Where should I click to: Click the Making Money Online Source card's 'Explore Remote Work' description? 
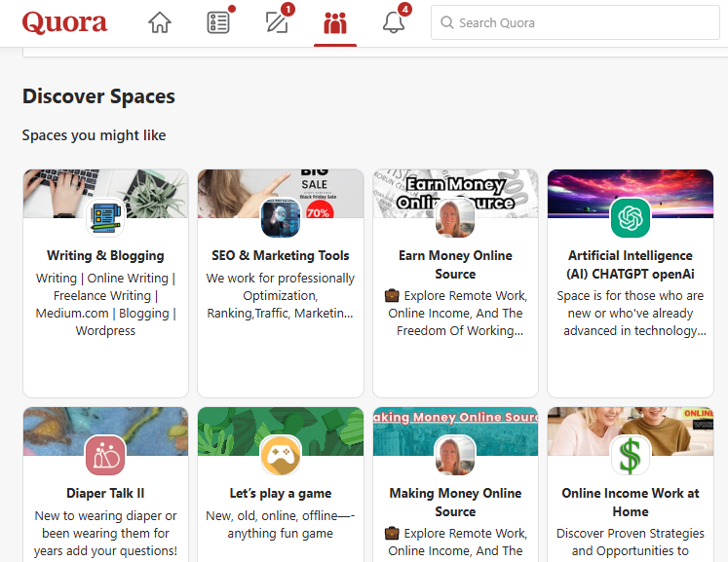point(455,543)
